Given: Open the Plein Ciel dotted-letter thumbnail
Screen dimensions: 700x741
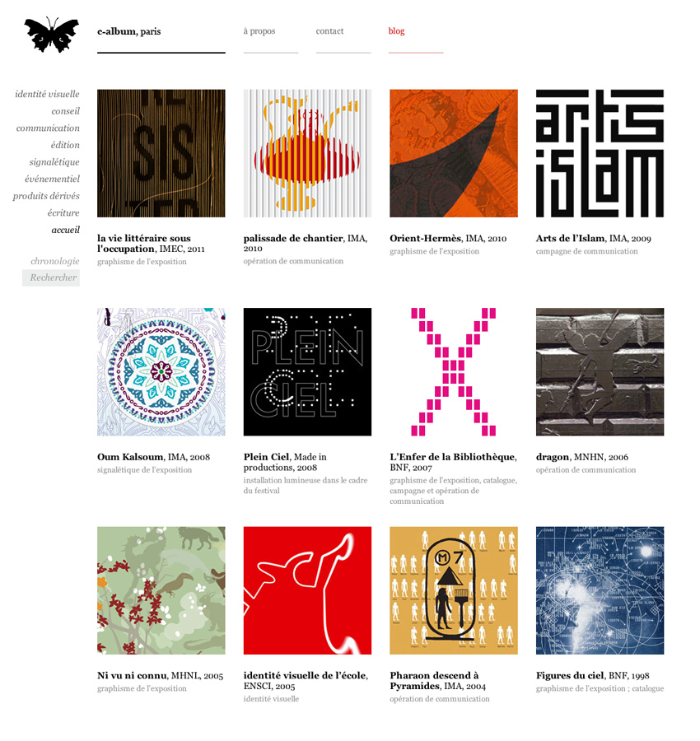Looking at the screenshot, I should (307, 372).
